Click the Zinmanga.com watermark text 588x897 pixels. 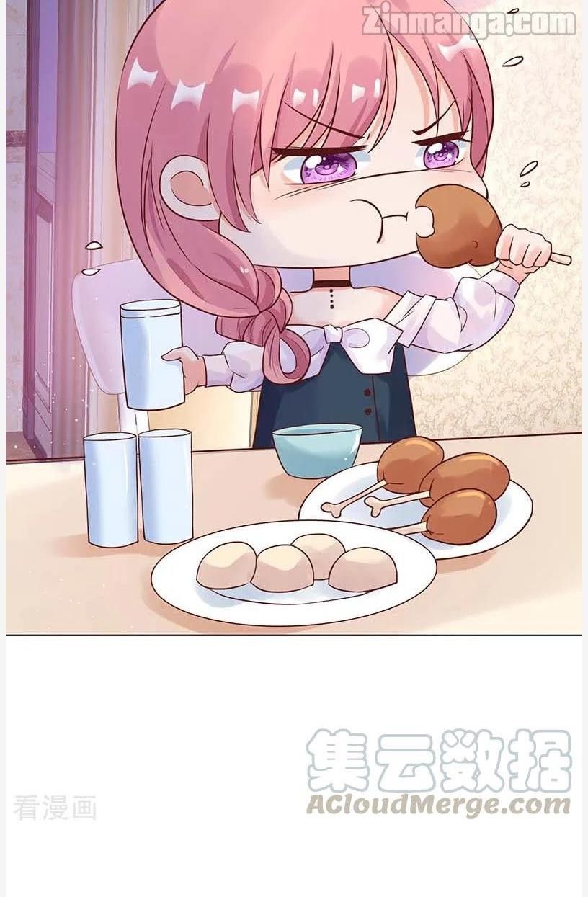pos(469,22)
